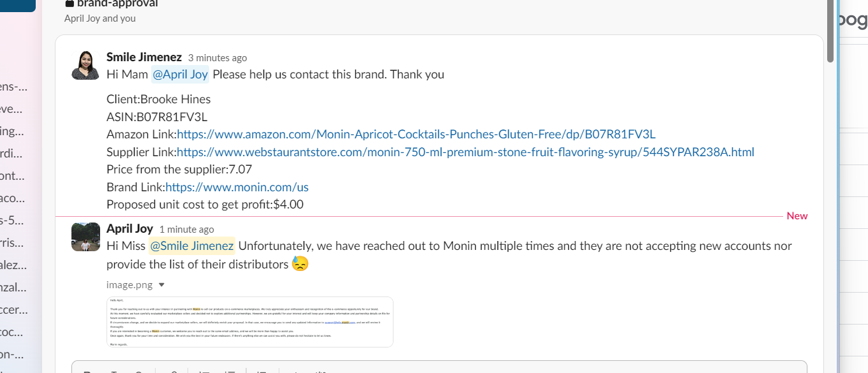
Task: Click the "1 minute ago" timestamp
Action: coord(187,230)
